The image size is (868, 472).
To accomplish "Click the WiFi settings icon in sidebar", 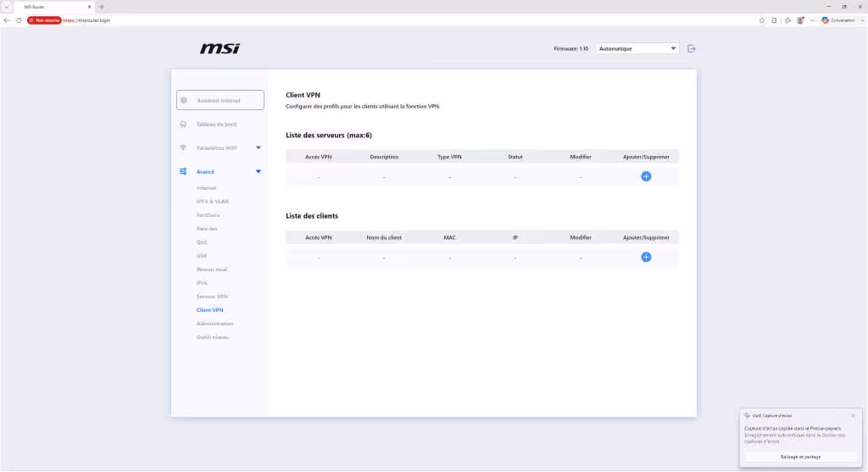I will click(x=183, y=147).
